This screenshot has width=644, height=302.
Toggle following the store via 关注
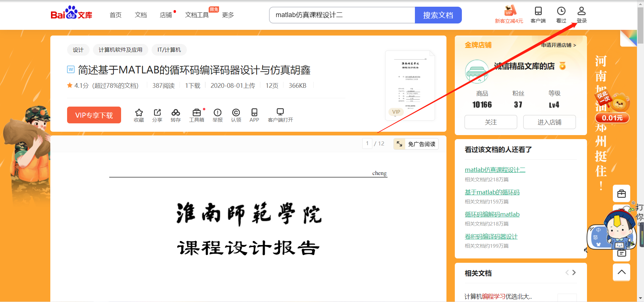[x=490, y=122]
